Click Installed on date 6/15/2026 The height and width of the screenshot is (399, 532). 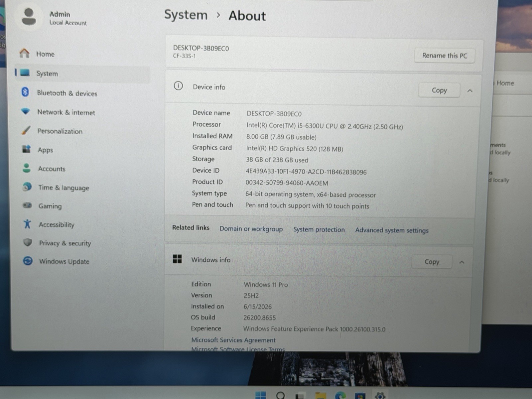pos(257,307)
